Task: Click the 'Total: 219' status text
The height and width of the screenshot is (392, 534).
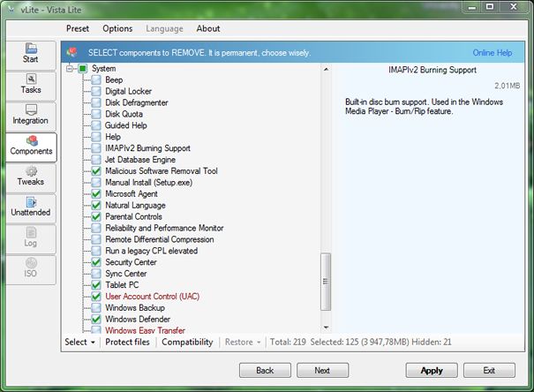Action: [288, 342]
